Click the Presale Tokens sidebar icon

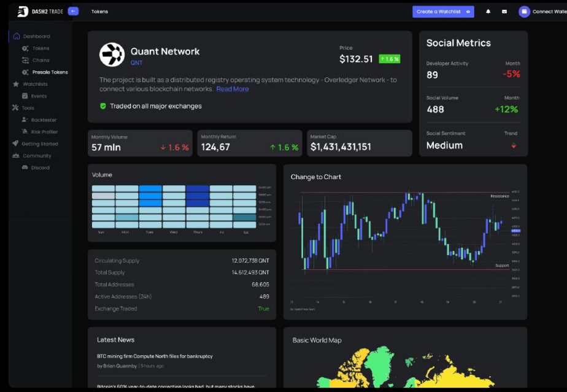click(x=25, y=72)
